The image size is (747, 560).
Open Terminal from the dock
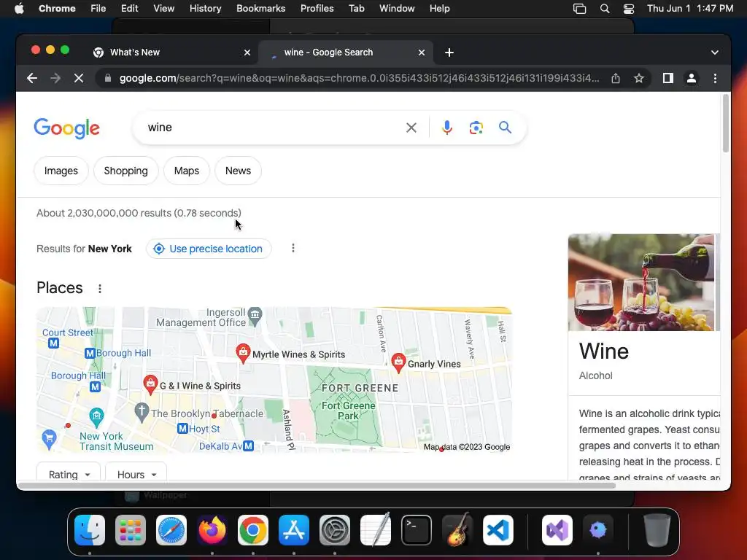(417, 530)
